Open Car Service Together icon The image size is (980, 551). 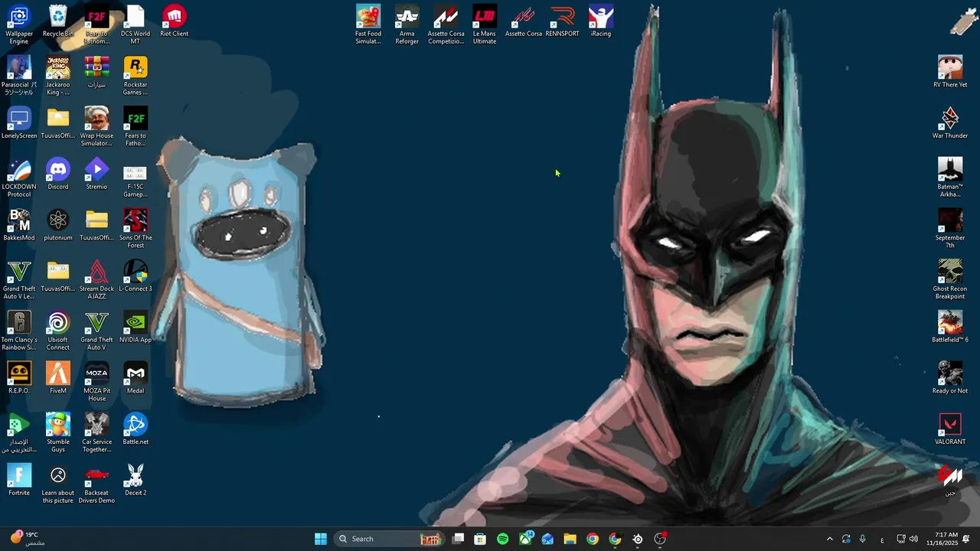coord(96,433)
